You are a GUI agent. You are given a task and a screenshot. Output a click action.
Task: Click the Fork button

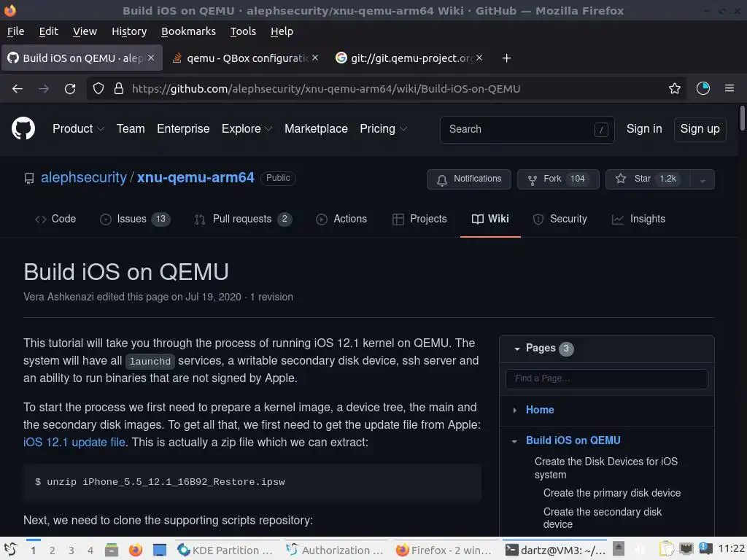558,179
